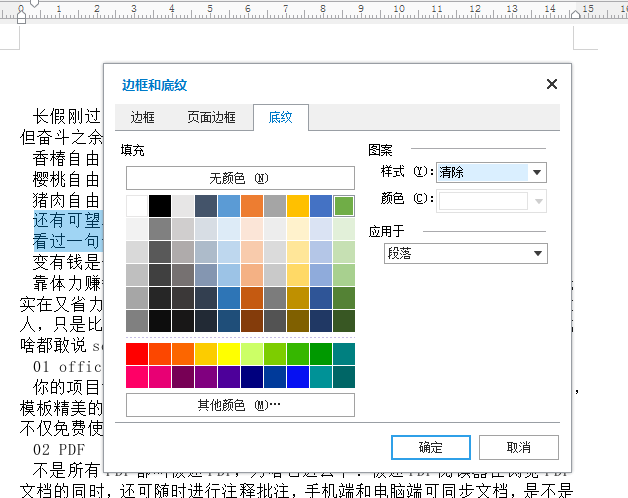Select the white swatch in top row
This screenshot has width=628, height=498.
137,206
